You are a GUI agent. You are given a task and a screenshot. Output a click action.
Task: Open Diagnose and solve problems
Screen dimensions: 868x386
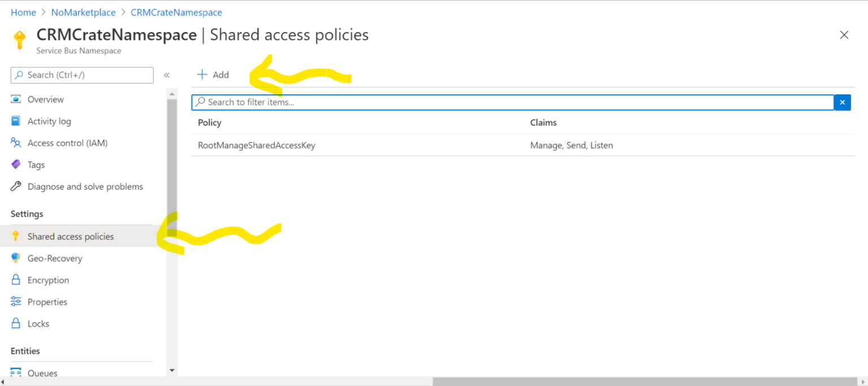pyautogui.click(x=17, y=186)
